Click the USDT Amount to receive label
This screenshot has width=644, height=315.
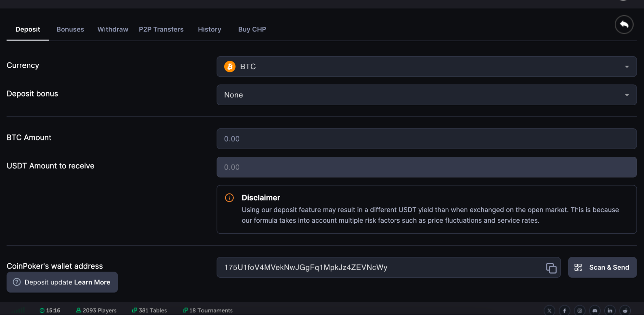coord(50,166)
